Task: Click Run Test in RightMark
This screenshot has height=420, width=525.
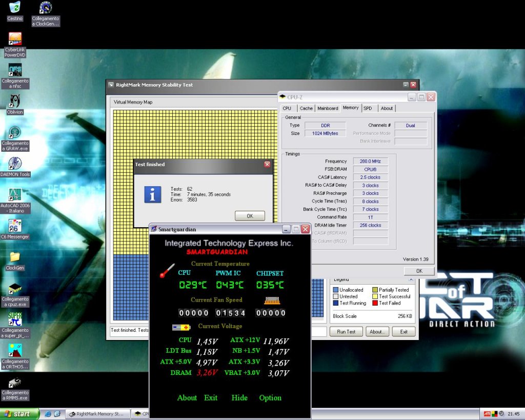Action: click(x=346, y=332)
